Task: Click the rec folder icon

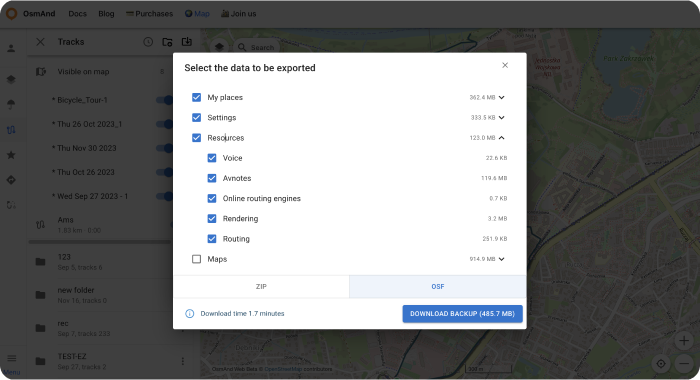Action: [41, 328]
